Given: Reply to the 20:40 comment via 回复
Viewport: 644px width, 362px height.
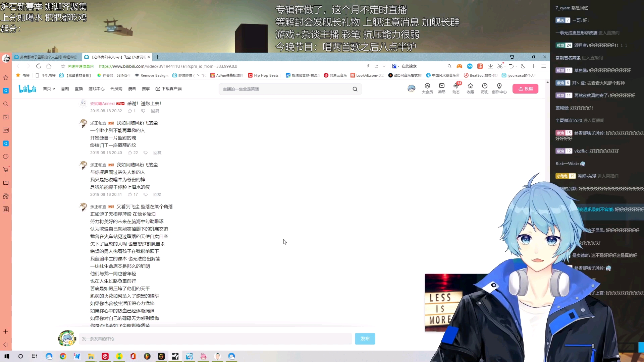Looking at the screenshot, I should [x=157, y=153].
